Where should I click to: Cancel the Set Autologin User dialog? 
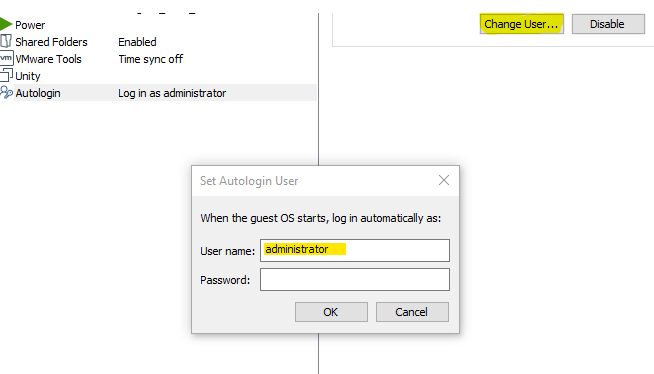(412, 312)
